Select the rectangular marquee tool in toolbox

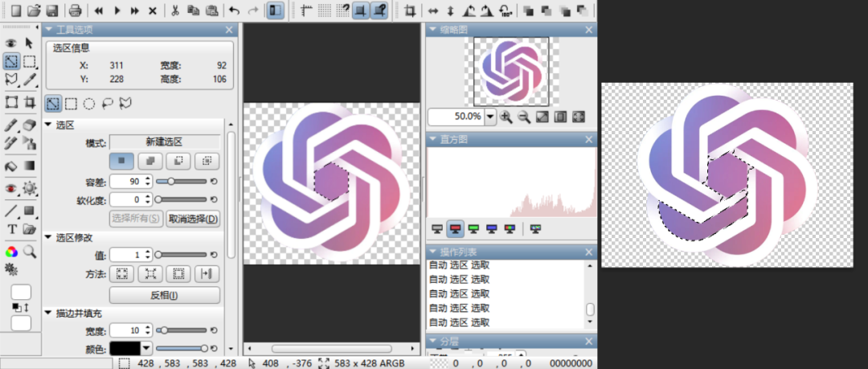[30, 61]
